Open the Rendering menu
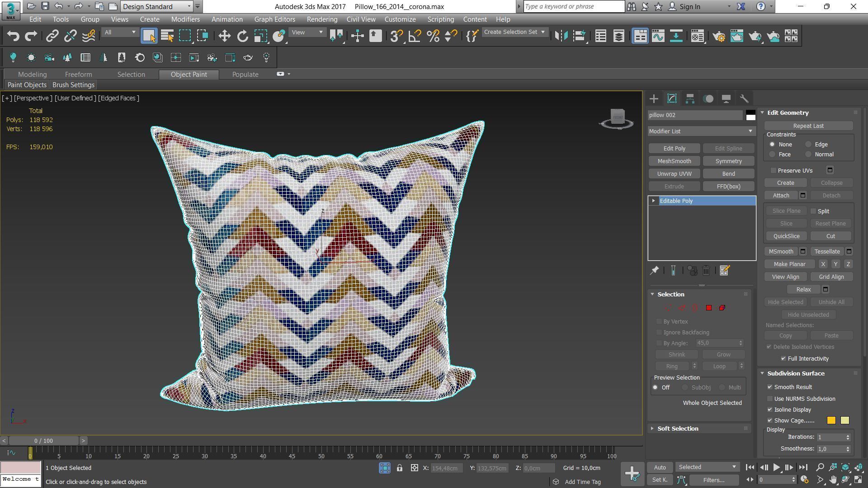 [x=322, y=19]
